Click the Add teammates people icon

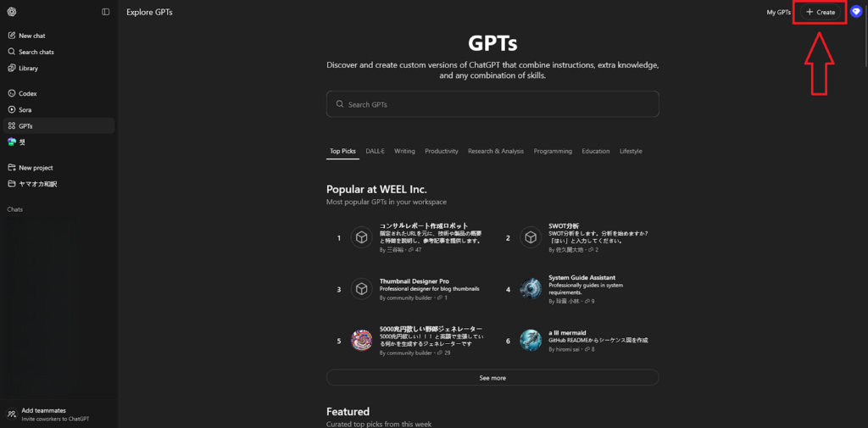pos(11,414)
